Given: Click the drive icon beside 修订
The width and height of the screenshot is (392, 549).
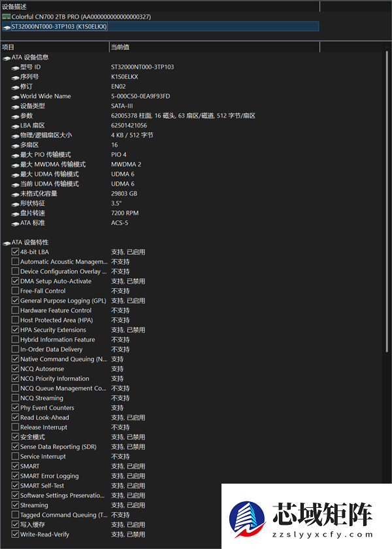Looking at the screenshot, I should click(15, 87).
